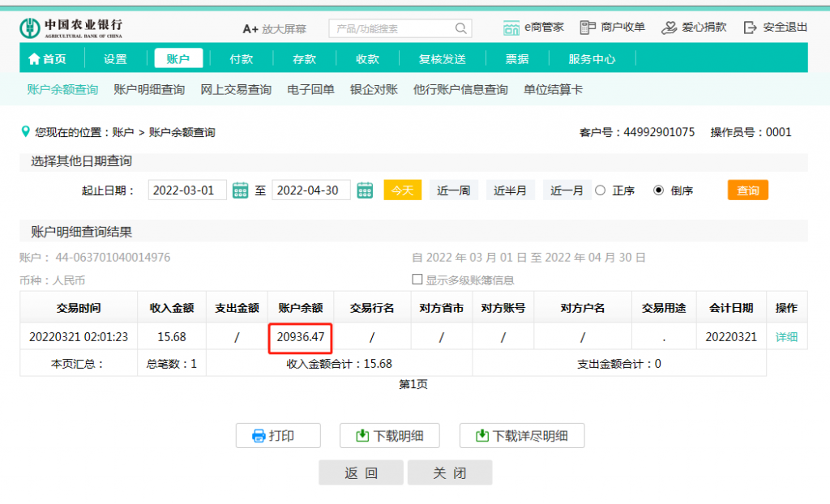Open the 付款 payment menu

coord(241,59)
